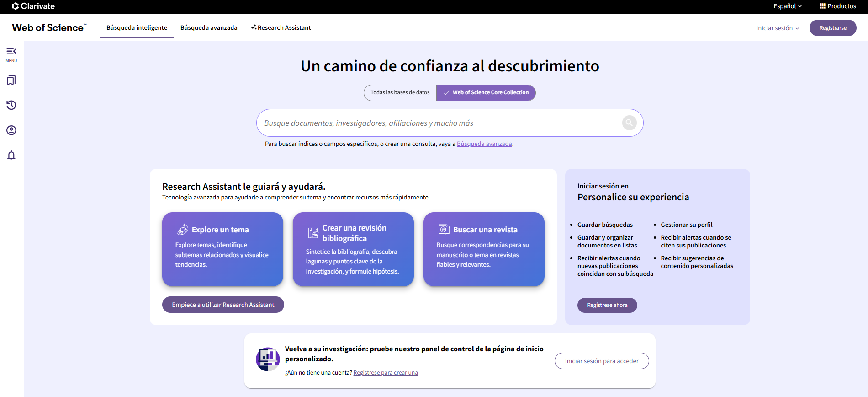Click the text "Guardar búsquedas"
The image size is (868, 397).
click(x=605, y=225)
